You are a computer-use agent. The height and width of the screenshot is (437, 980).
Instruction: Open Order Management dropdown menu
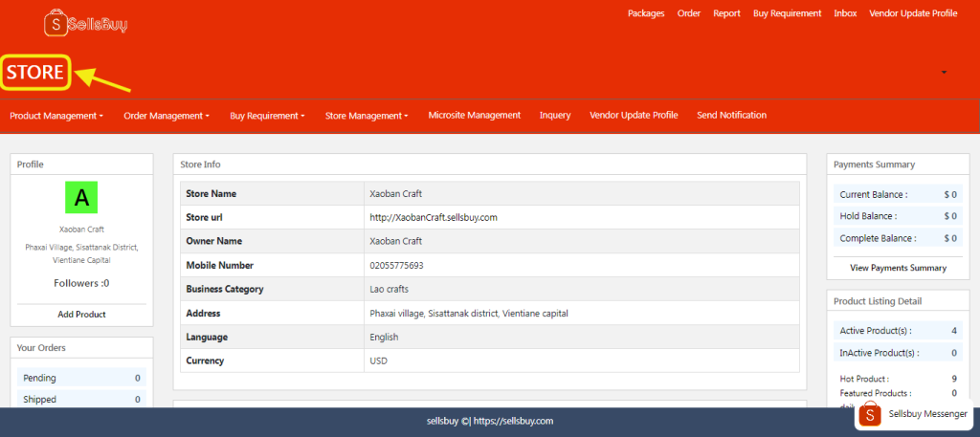(x=167, y=116)
